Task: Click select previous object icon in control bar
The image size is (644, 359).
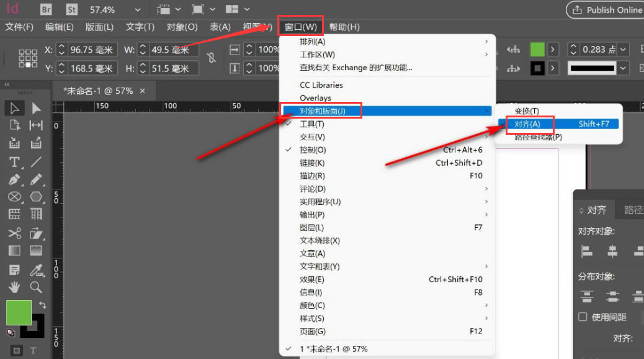Action: (513, 50)
